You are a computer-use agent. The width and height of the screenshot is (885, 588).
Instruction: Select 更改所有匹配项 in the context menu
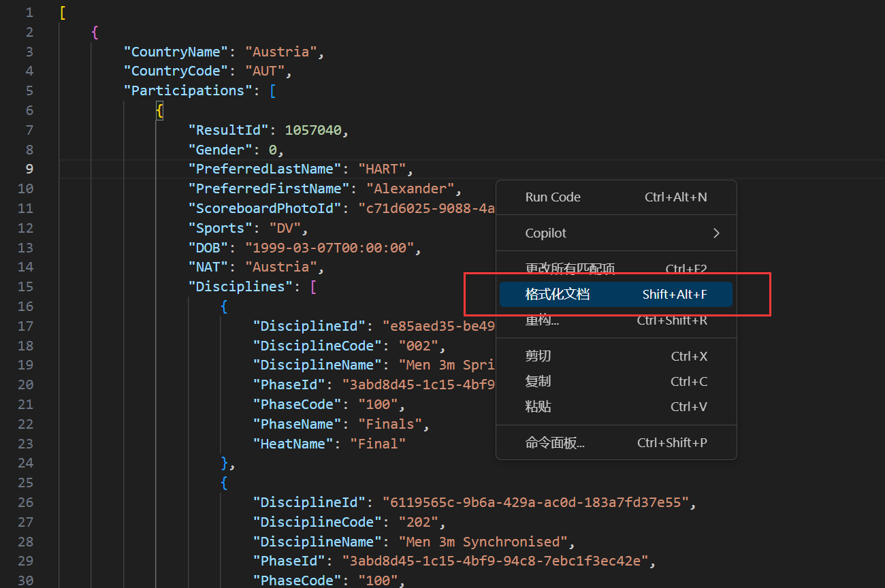point(616,269)
